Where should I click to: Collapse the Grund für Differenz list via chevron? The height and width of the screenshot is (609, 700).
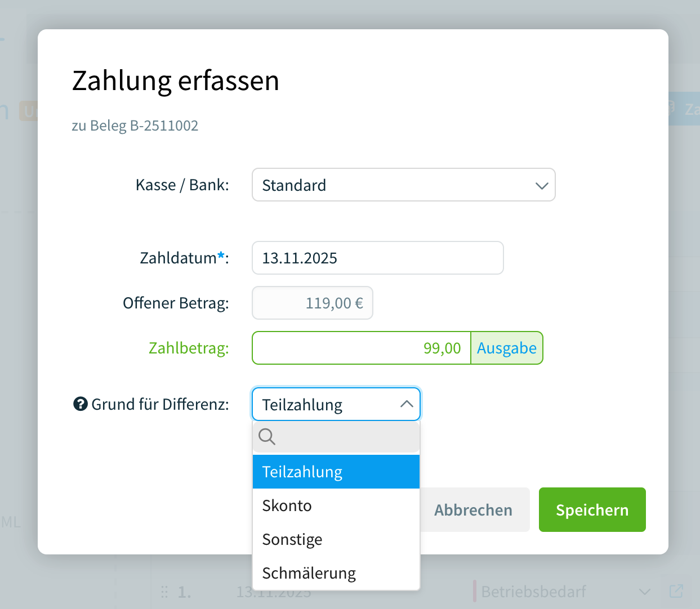tap(405, 404)
